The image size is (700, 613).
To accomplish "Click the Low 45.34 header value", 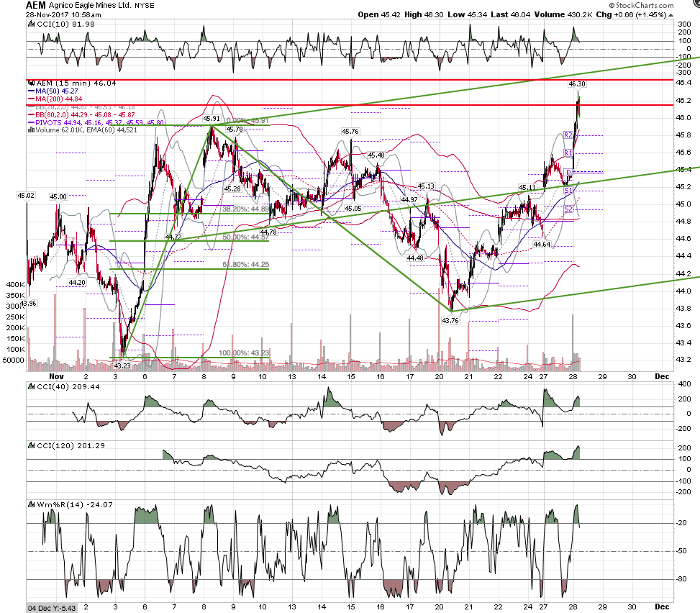I will click(468, 14).
